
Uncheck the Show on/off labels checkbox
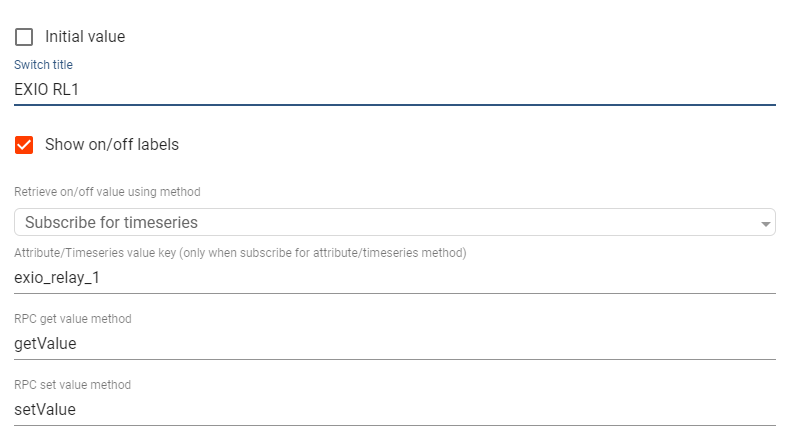[24, 145]
